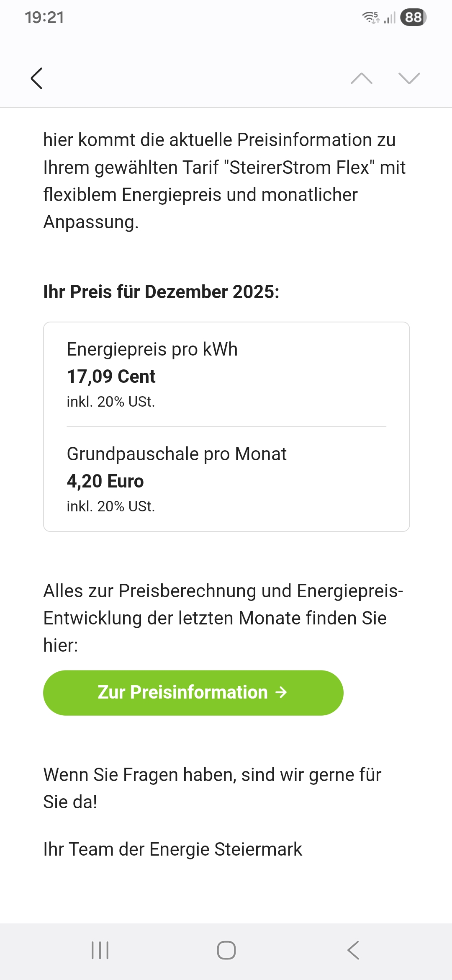
Task: Go back to the email inbox list
Action: 37,78
